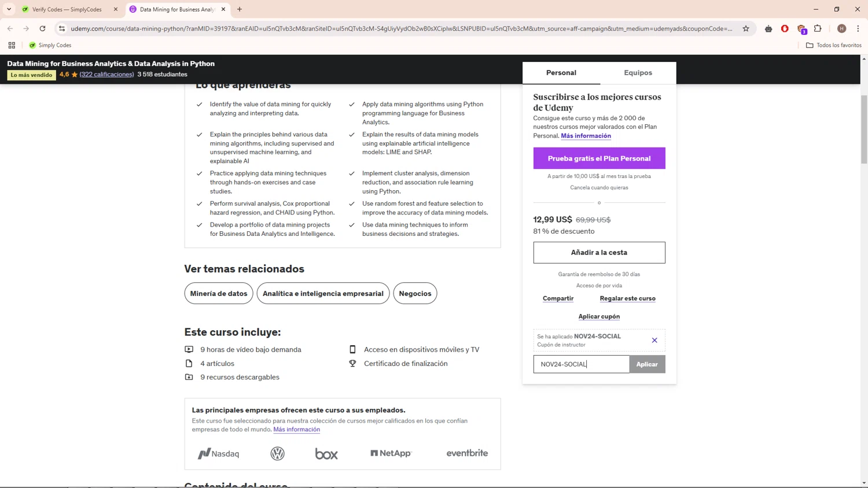The height and width of the screenshot is (488, 868).
Task: Click the box company logo
Action: 326,454
